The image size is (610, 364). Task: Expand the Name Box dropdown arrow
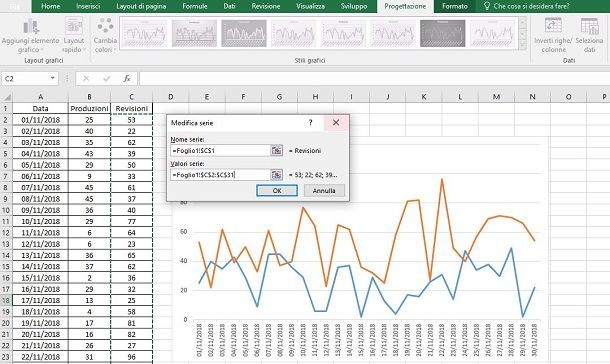(53, 78)
